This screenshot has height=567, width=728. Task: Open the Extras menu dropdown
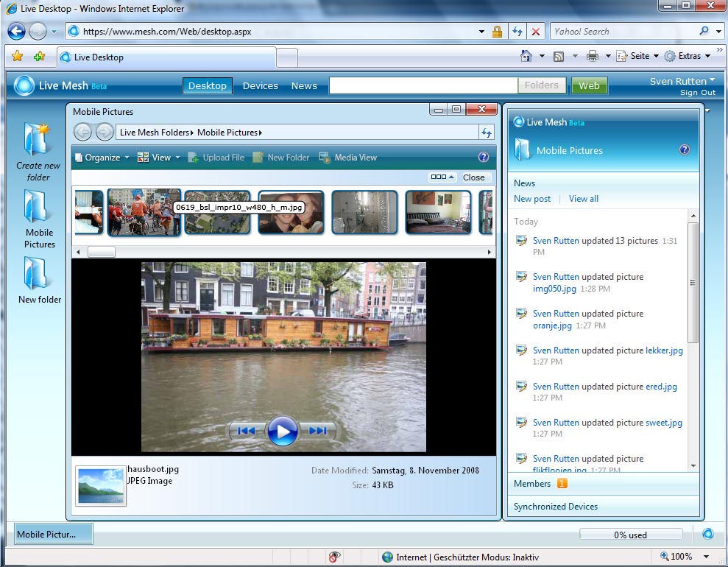tap(687, 56)
